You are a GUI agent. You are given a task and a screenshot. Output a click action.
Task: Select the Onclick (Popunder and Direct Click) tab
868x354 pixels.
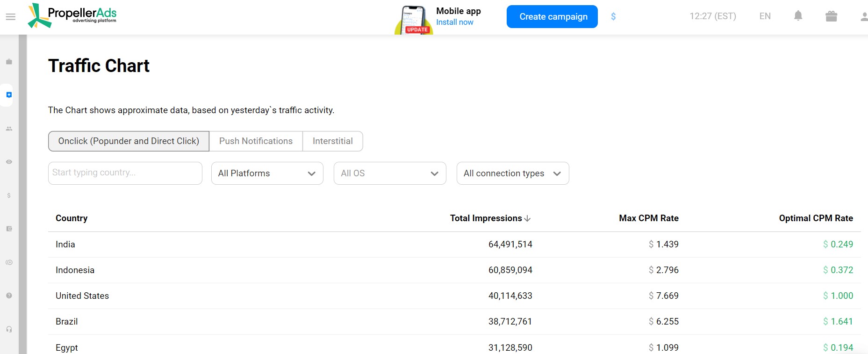[x=129, y=141]
